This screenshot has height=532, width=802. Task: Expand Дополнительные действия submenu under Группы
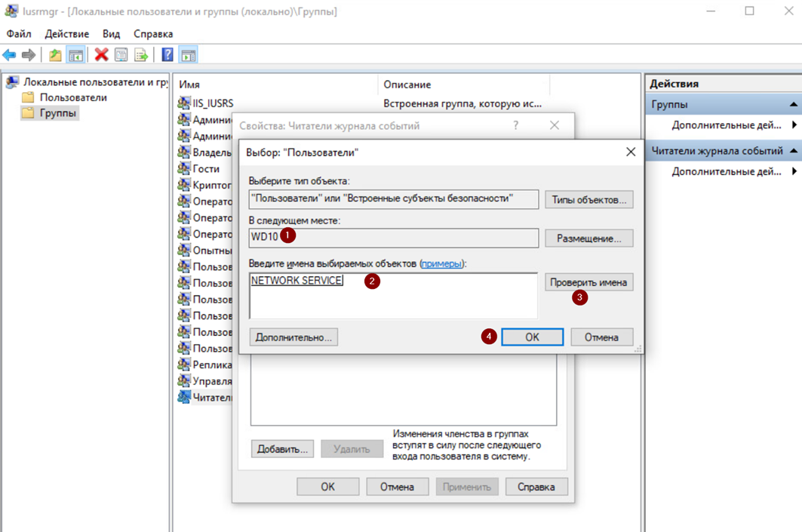pyautogui.click(x=794, y=125)
